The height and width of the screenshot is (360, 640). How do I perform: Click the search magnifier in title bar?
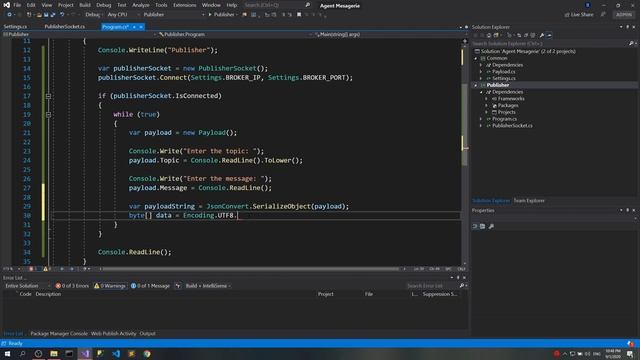coord(308,5)
